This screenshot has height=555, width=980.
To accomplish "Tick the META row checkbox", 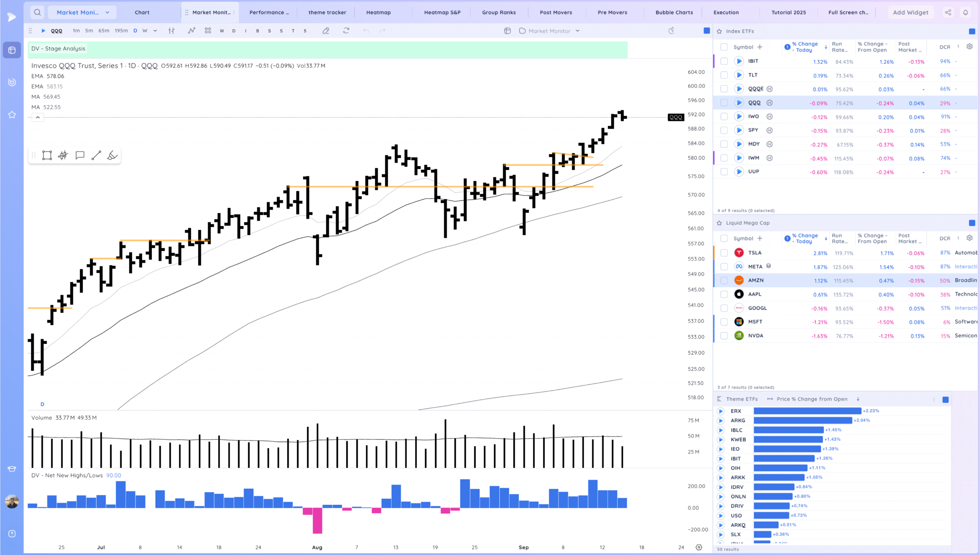I will click(724, 266).
